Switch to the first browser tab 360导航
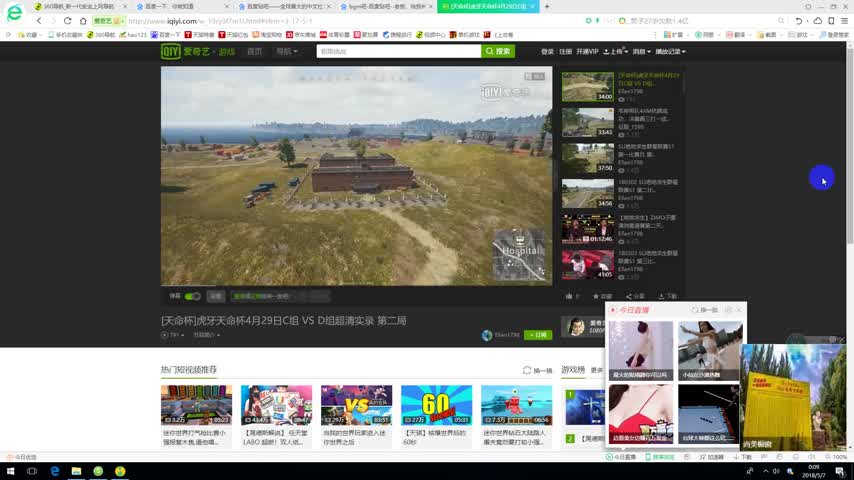Image resolution: width=854 pixels, height=480 pixels. click(79, 7)
